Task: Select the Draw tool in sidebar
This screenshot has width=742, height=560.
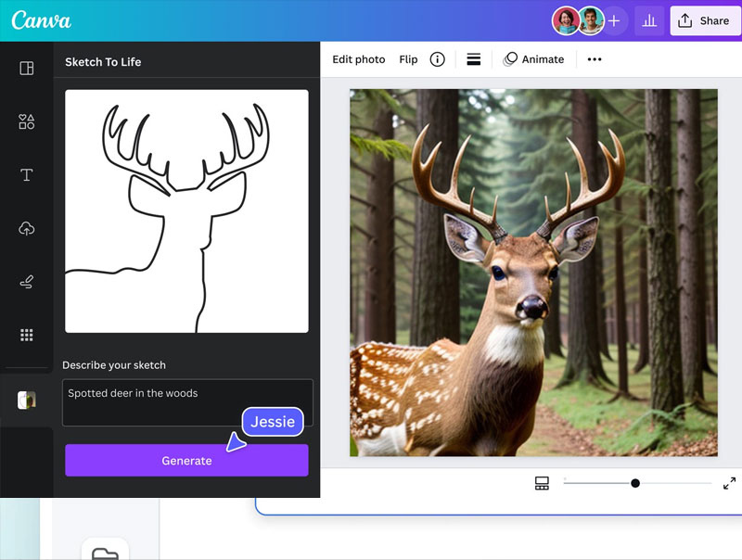Action: [x=26, y=282]
